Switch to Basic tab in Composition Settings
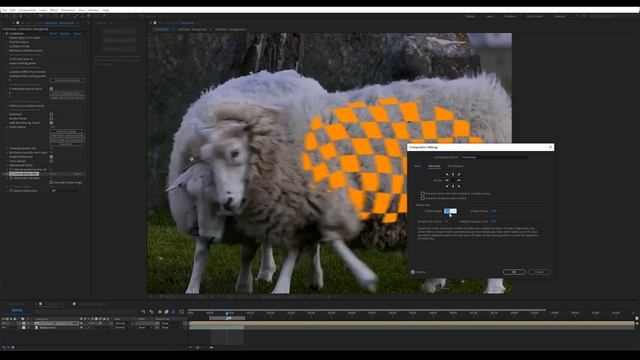Viewport: 640px width, 360px height. click(418, 166)
